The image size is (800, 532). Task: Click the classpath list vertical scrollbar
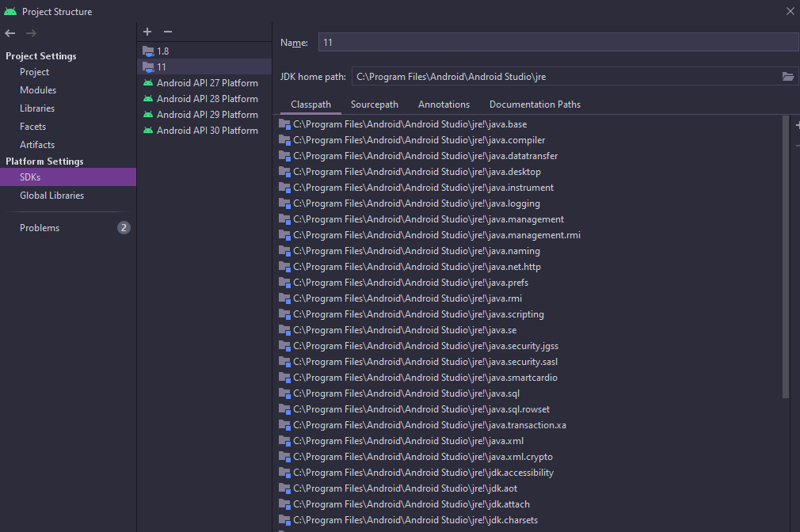(x=786, y=256)
